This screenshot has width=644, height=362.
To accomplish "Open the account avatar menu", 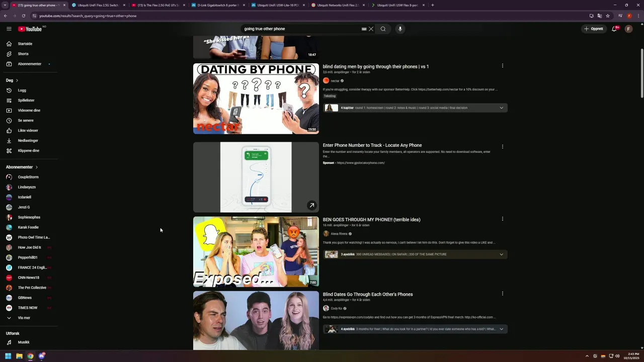I will (628, 29).
